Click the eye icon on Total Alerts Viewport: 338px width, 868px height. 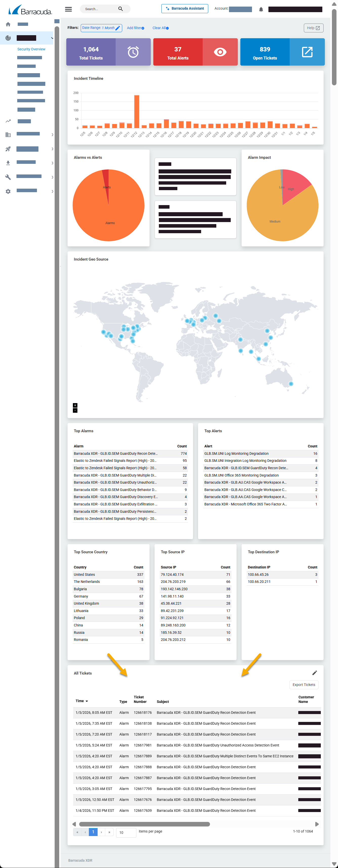pos(220,52)
